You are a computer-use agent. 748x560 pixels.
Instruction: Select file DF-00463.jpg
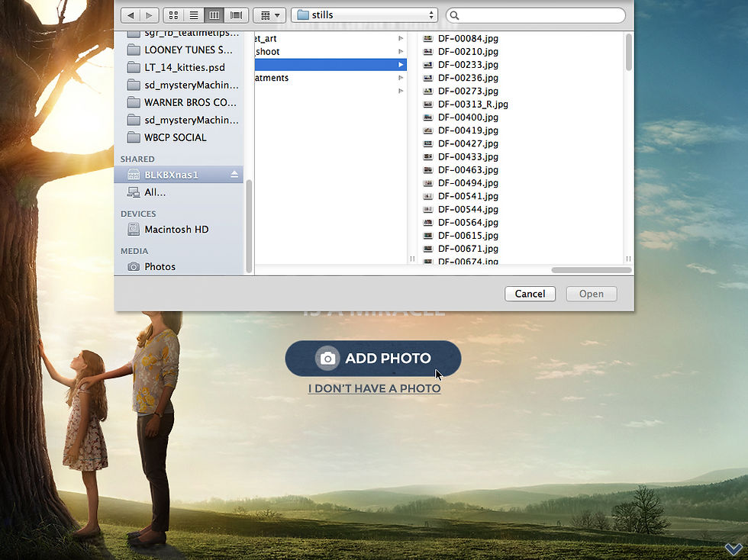click(467, 170)
